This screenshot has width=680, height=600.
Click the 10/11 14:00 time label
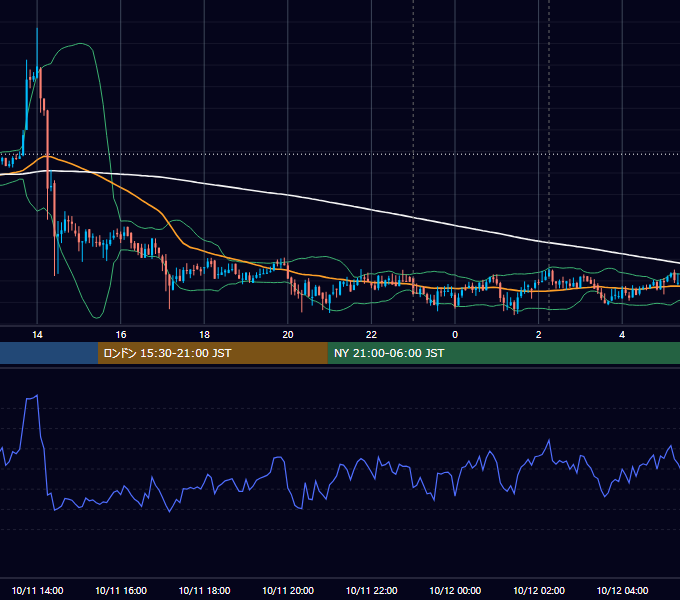pos(37,590)
